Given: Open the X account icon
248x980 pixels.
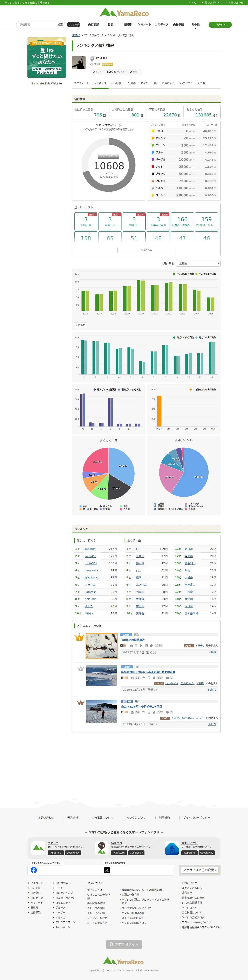Looking at the screenshot, I should 107,870.
